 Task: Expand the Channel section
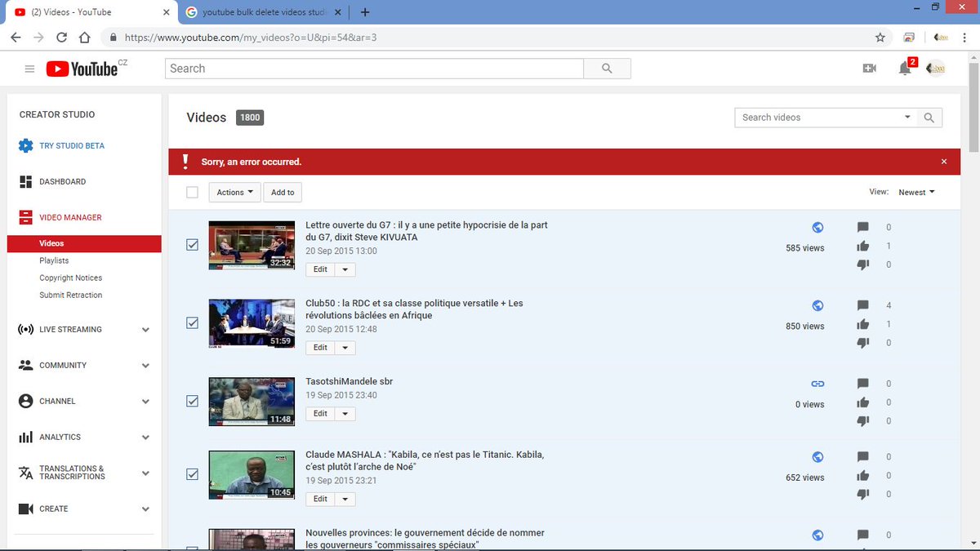point(145,402)
